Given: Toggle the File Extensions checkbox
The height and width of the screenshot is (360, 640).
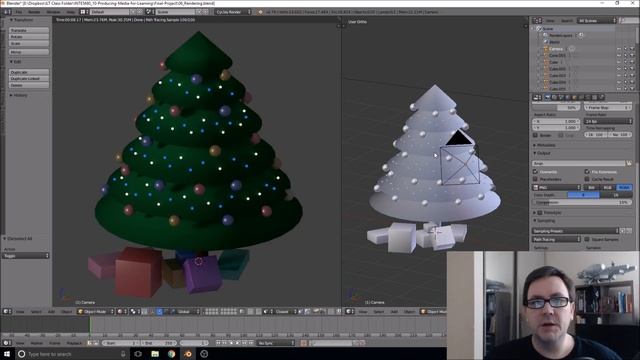Looking at the screenshot, I should [x=587, y=172].
